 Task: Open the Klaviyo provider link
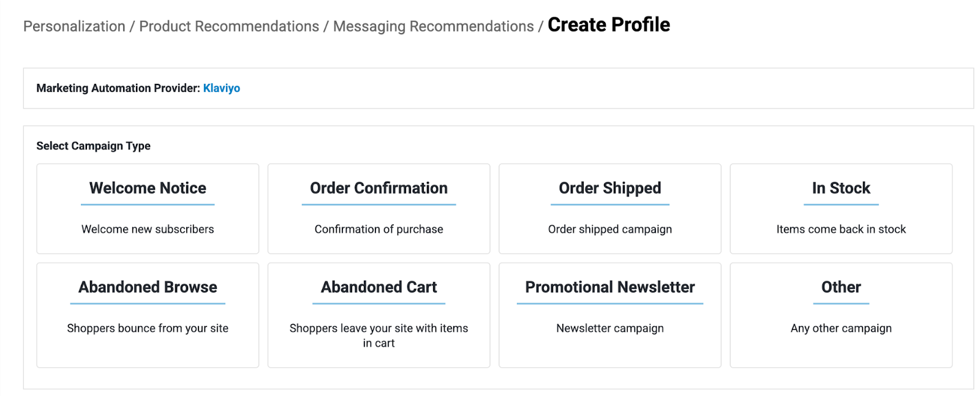221,88
